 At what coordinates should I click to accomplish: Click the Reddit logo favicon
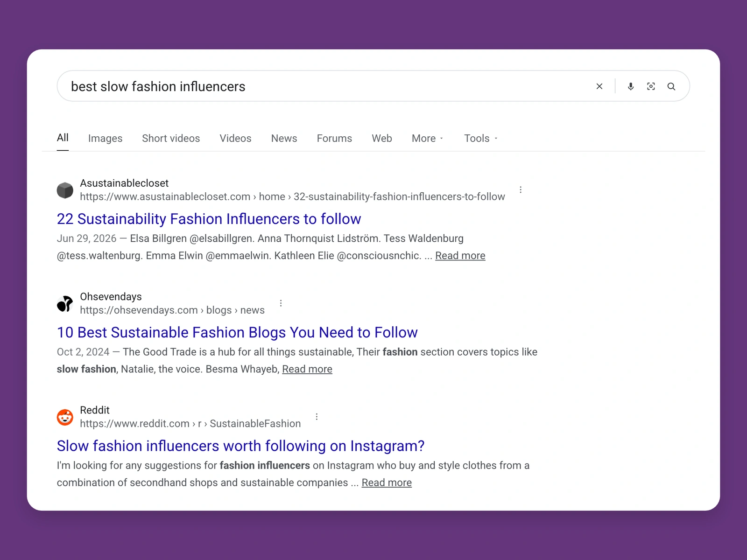pyautogui.click(x=65, y=417)
